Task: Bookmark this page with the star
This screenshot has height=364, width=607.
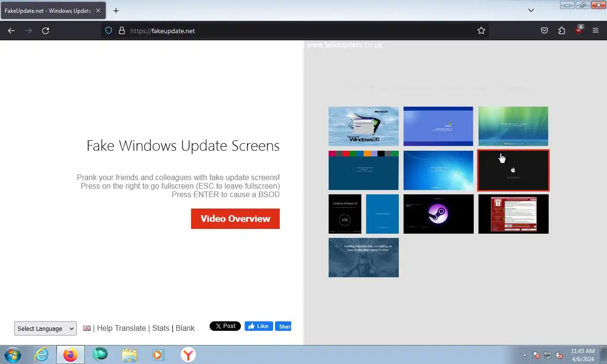Action: point(481,31)
